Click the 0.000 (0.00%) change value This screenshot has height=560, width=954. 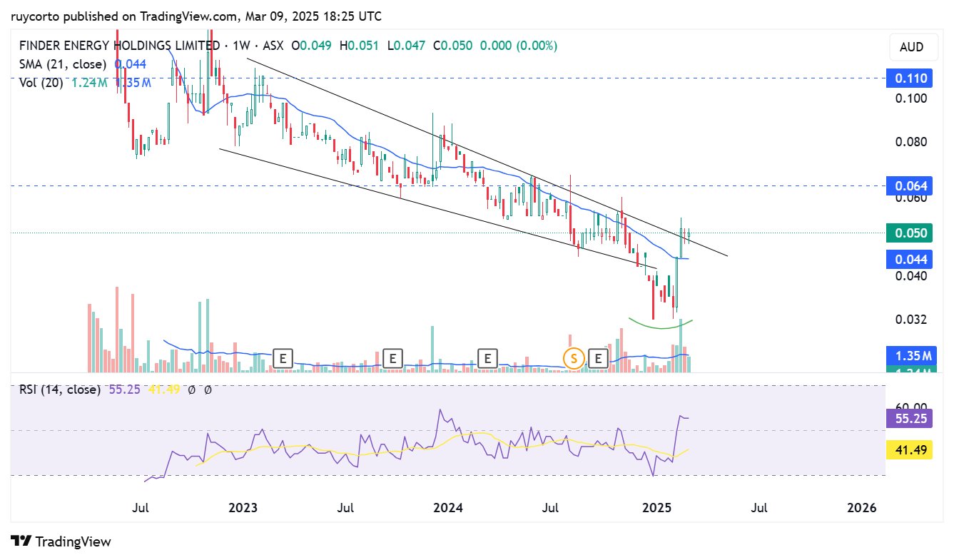tap(518, 46)
